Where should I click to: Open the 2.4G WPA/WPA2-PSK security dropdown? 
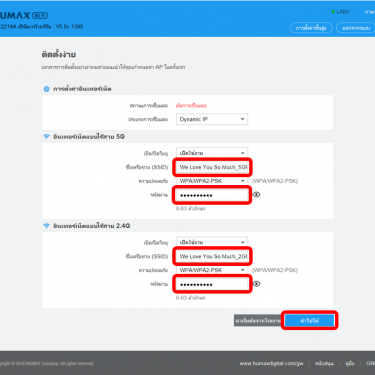pos(212,270)
